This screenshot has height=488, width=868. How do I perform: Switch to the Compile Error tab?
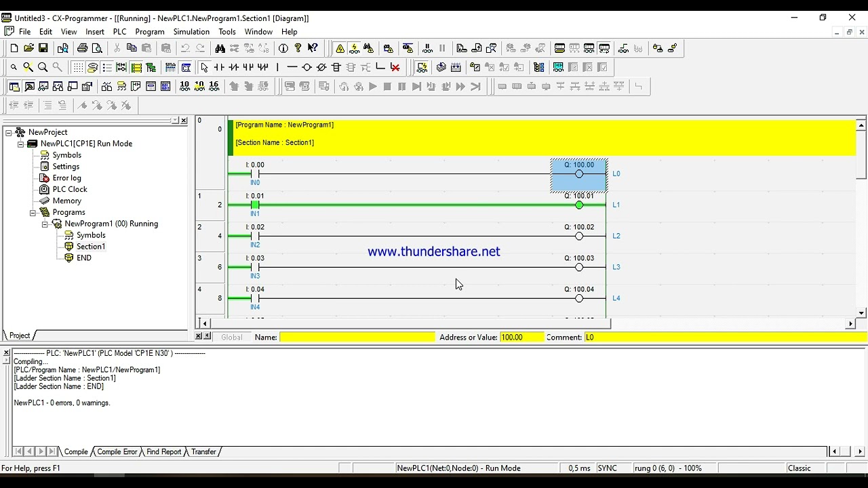(117, 452)
